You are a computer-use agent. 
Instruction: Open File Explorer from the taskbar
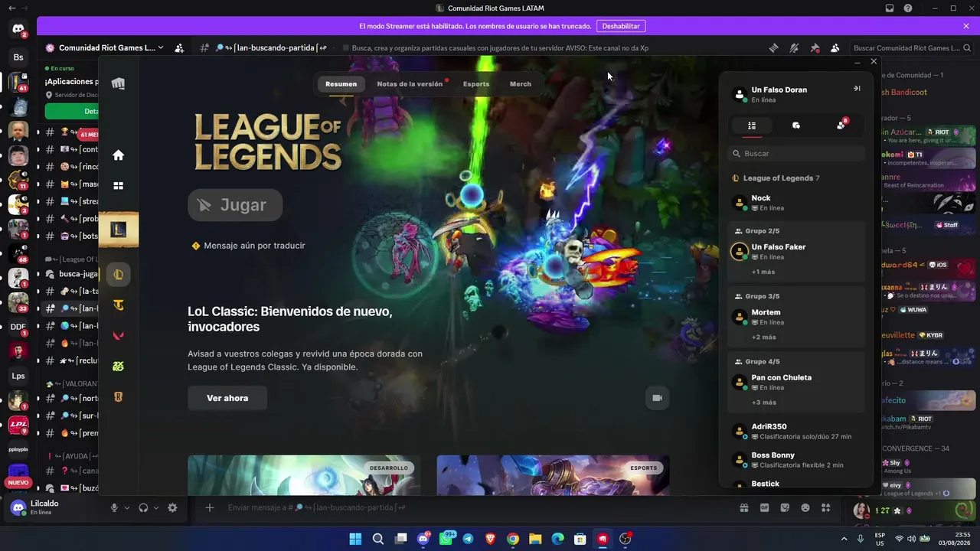535,539
